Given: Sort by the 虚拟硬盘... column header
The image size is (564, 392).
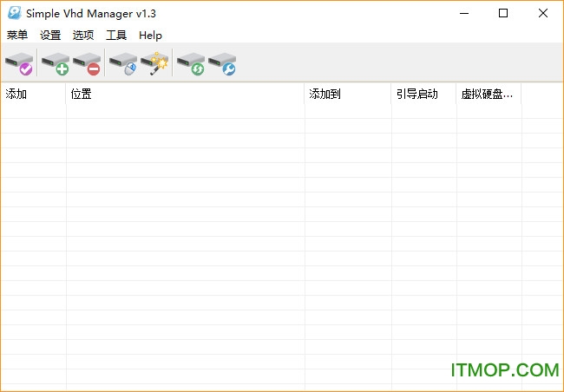Looking at the screenshot, I should point(489,94).
